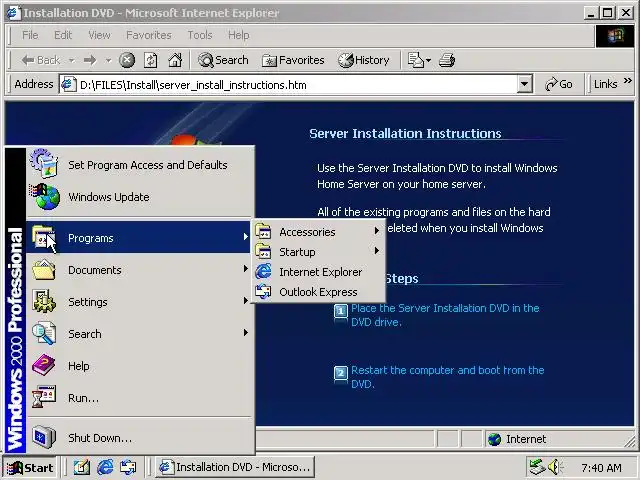640x480 pixels.
Task: Go to the Home page icon
Action: 175,60
